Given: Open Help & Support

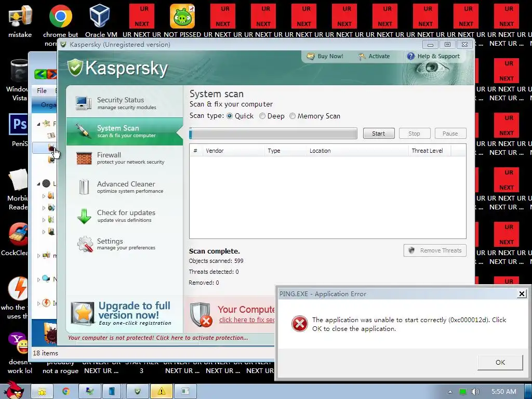Looking at the screenshot, I should tap(433, 56).
